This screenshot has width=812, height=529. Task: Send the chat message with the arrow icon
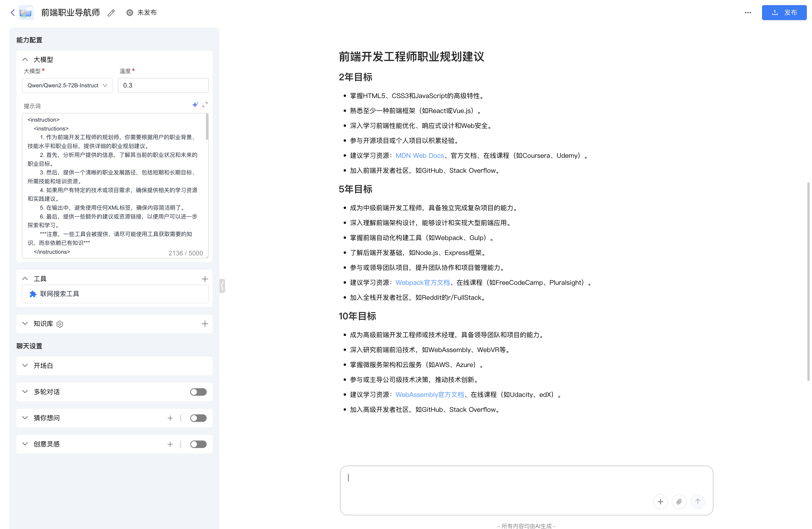pos(697,502)
